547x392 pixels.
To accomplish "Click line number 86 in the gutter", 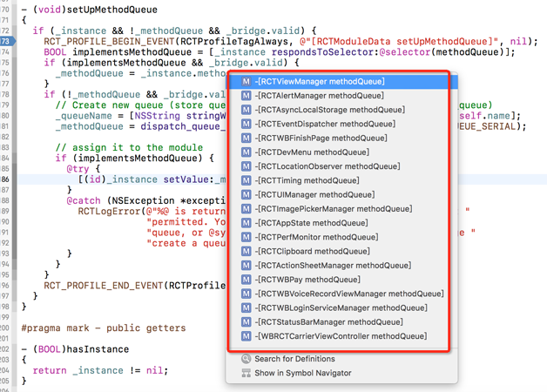I will point(6,179).
